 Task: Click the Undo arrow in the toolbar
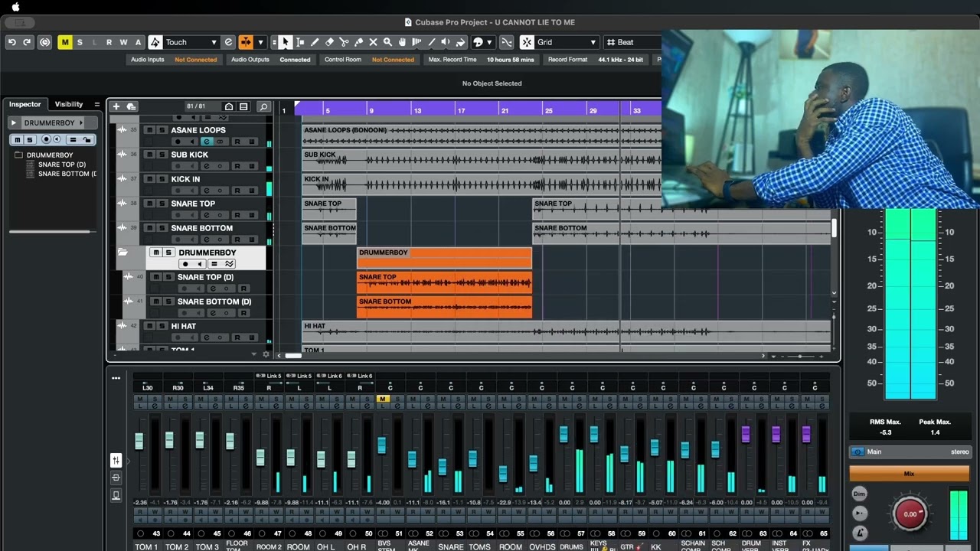tap(11, 42)
